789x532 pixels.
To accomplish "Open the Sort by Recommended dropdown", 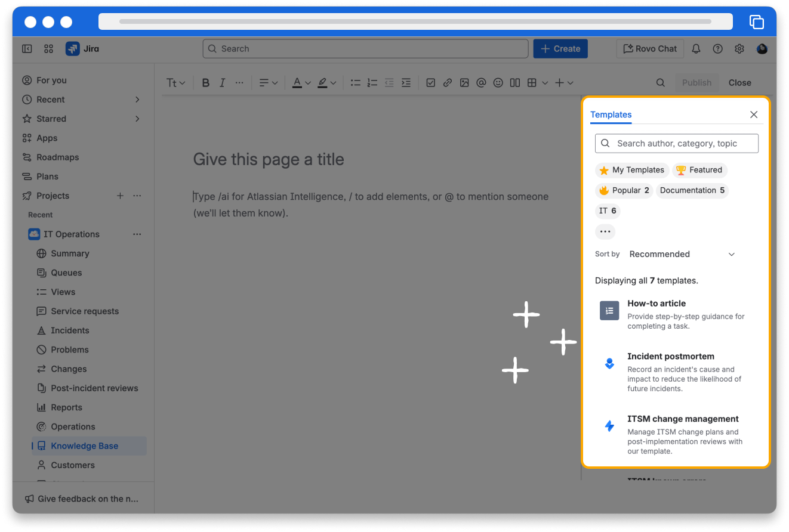I will [x=682, y=254].
